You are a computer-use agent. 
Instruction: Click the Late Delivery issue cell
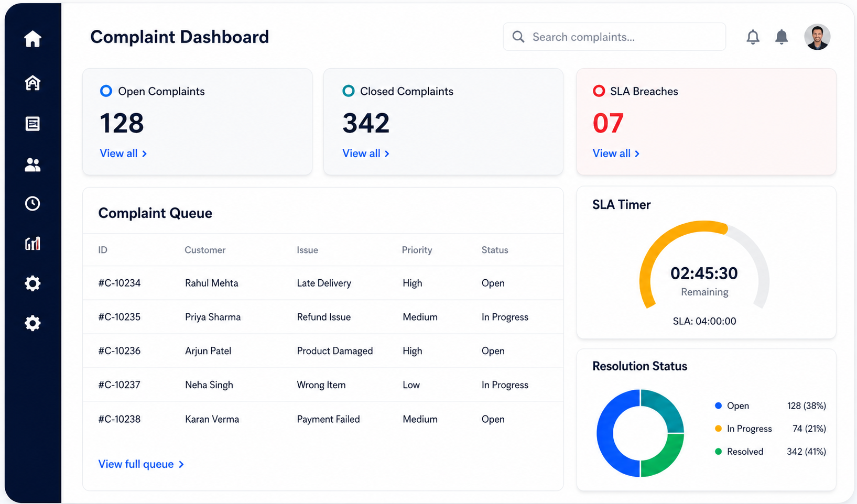pos(324,283)
